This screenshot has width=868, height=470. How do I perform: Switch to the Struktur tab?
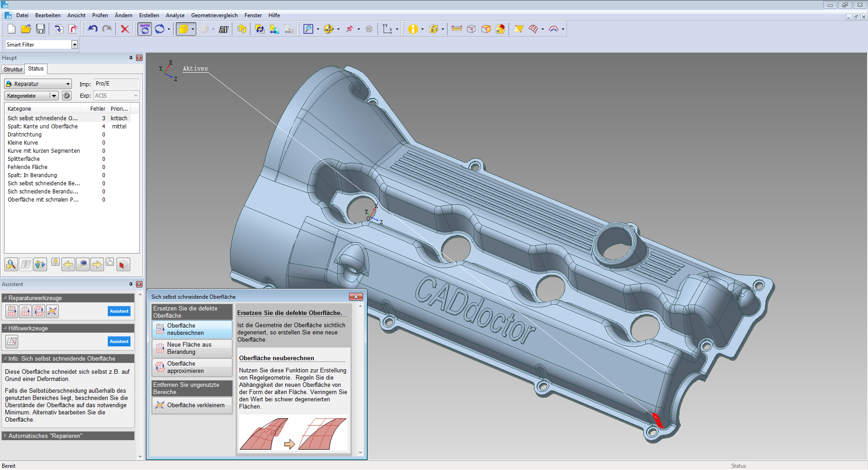13,70
